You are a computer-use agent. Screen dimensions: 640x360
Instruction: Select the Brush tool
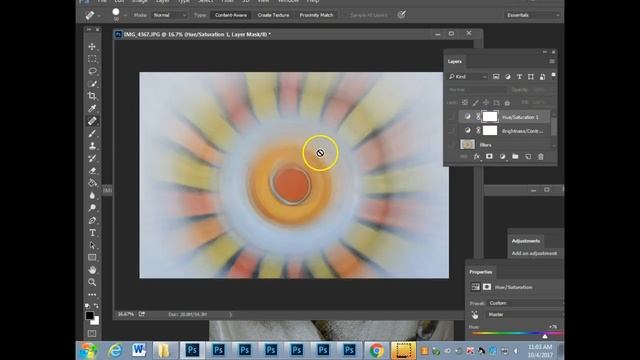coord(92,133)
